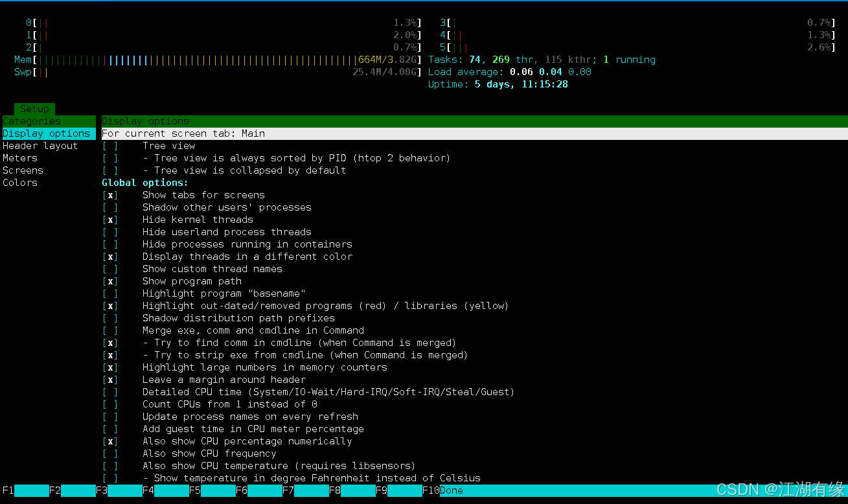848x504 pixels.
Task: Uncheck Also show CPU percentage numerically
Action: 110,441
